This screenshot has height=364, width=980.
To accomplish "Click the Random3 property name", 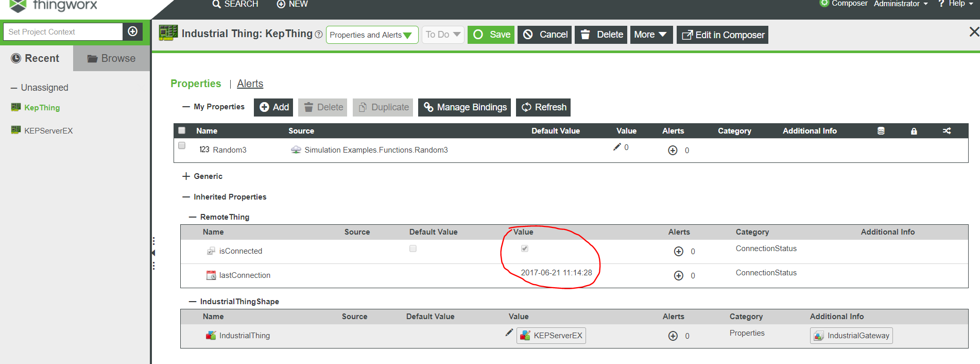I will pos(230,150).
